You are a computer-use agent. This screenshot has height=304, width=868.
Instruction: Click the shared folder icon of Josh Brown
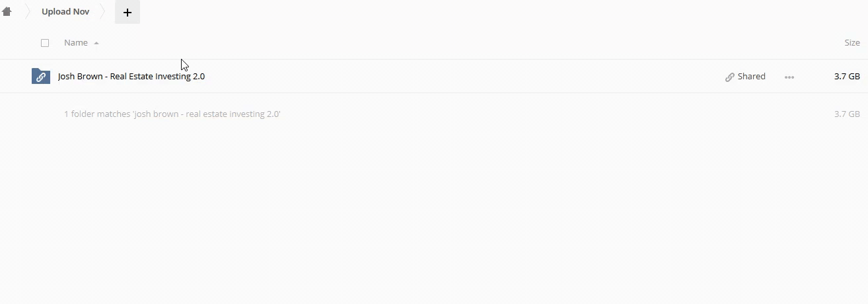41,77
